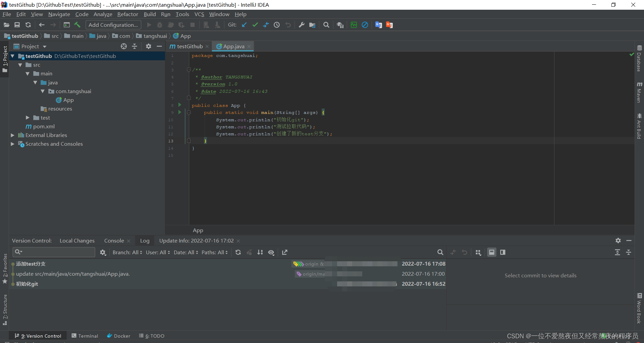Click the Go to hash/branch arrows icon in log
This screenshot has height=343, width=644.
(260, 252)
